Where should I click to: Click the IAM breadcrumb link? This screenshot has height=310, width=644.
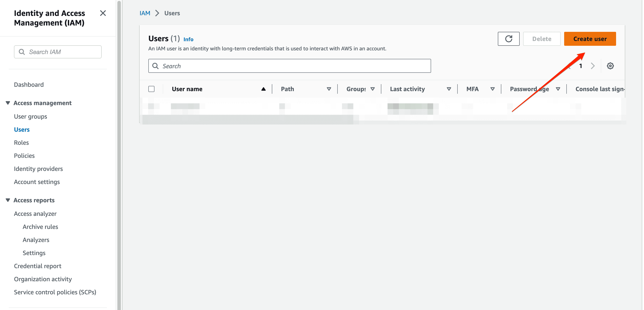click(x=145, y=13)
